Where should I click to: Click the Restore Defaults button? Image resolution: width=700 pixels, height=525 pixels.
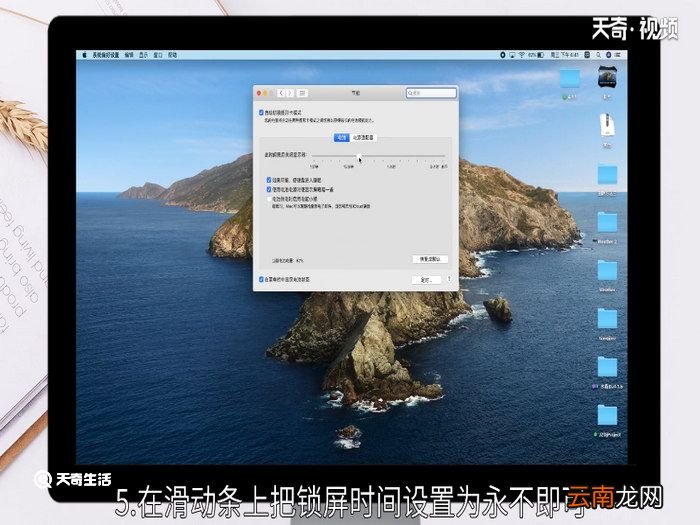[429, 259]
